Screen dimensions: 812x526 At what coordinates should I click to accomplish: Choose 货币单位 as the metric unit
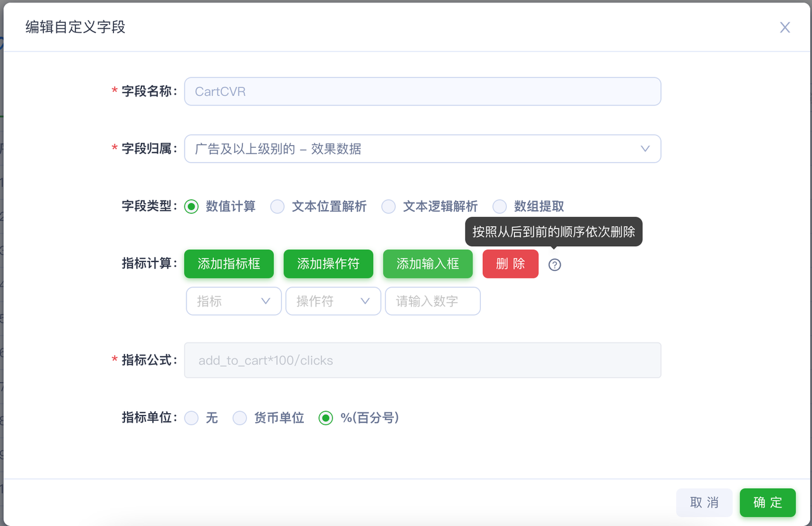240,418
